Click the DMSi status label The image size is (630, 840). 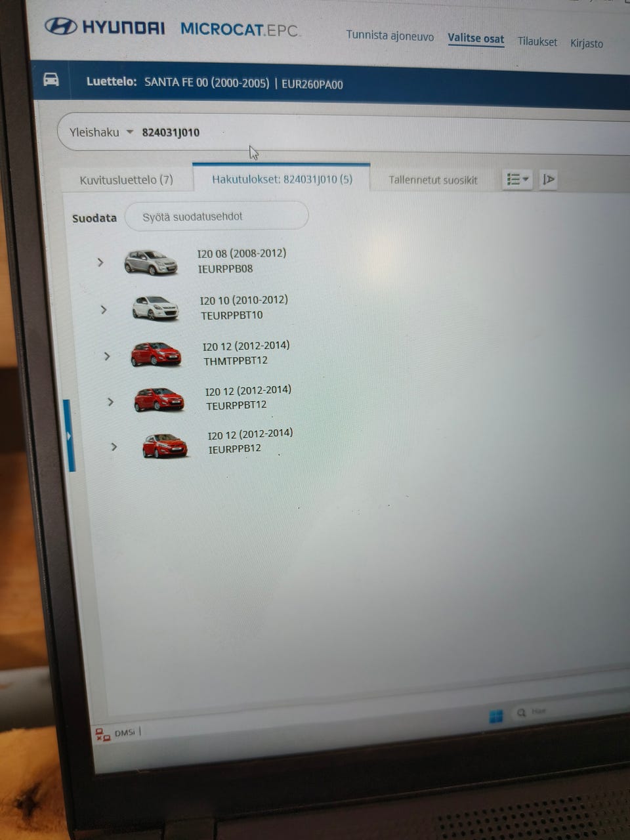(124, 732)
